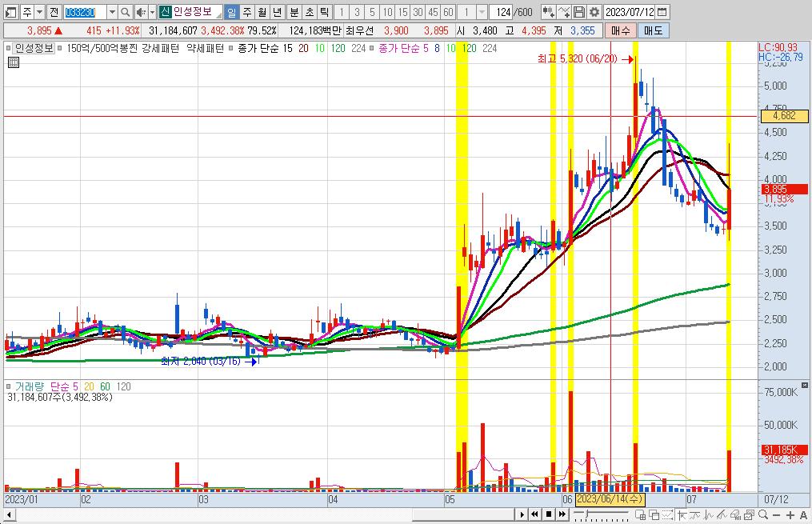
Task: Open the data table grid icon
Action: (x=14, y=62)
